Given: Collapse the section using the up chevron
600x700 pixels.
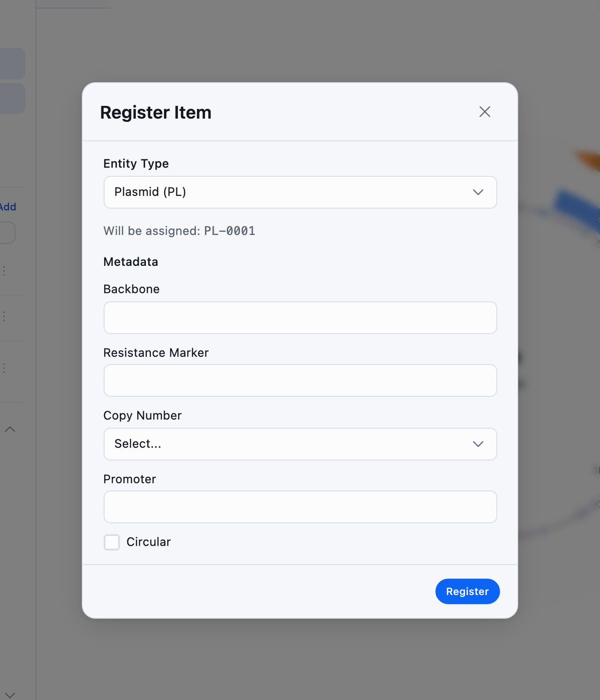Looking at the screenshot, I should click(10, 429).
